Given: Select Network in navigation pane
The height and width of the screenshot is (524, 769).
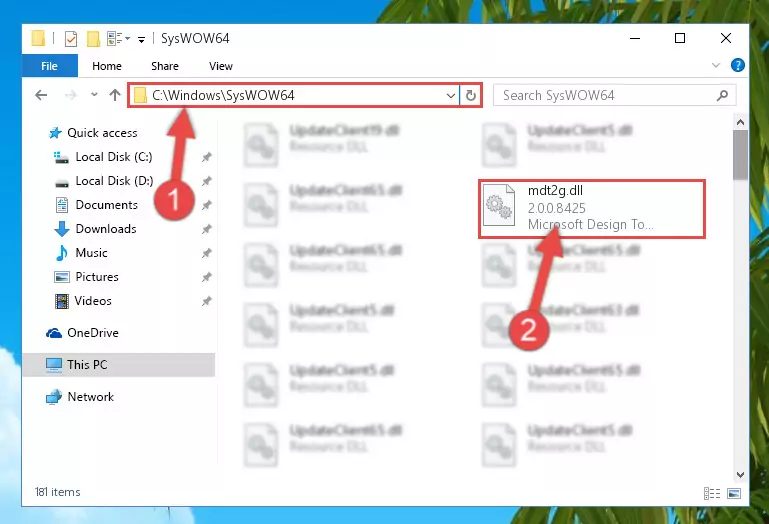Looking at the screenshot, I should coord(90,396).
